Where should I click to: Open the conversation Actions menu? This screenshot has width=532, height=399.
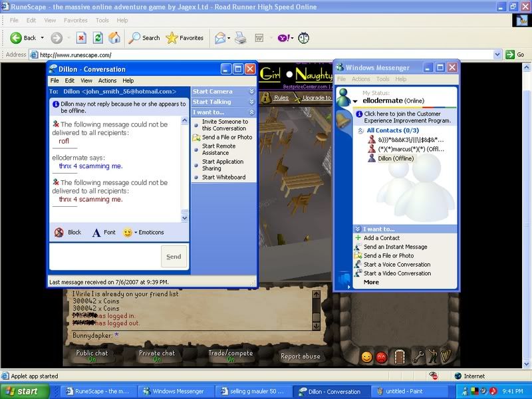[107, 80]
